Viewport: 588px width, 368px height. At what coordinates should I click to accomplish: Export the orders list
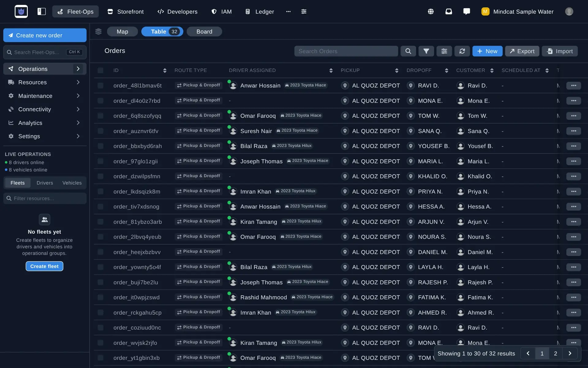coord(522,51)
